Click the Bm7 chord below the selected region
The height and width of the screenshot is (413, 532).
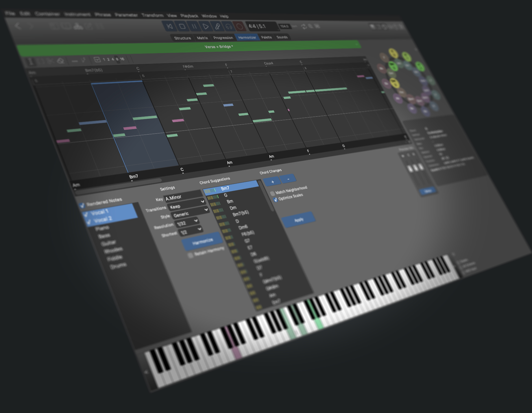tap(133, 176)
